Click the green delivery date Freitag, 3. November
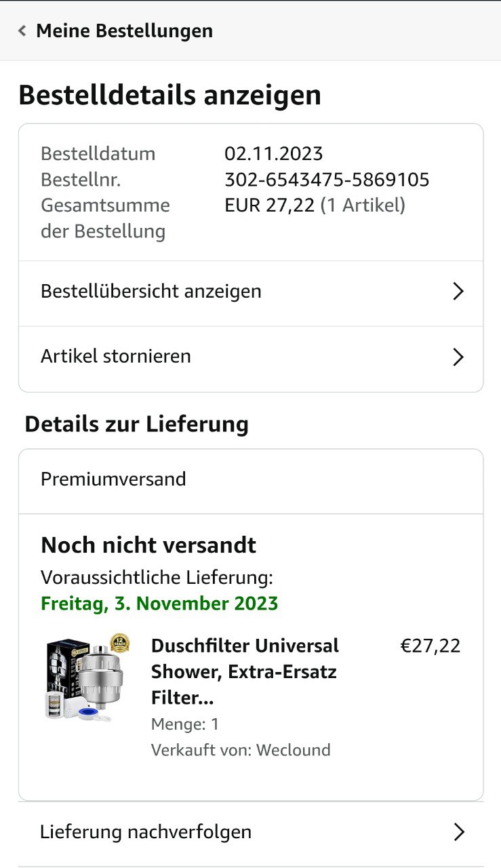Viewport: 501px width, 868px height. [x=159, y=604]
